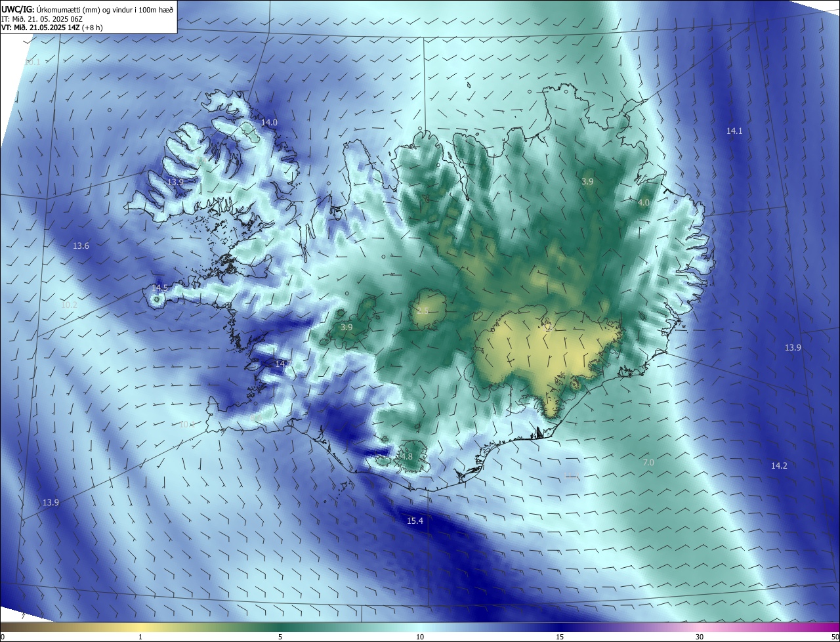840x642 pixels.
Task: Click the 15.4 value label
Action: point(415,521)
